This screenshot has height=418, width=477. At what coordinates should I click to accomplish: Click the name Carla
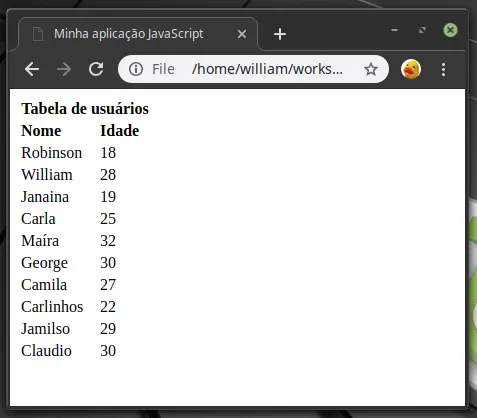38,219
